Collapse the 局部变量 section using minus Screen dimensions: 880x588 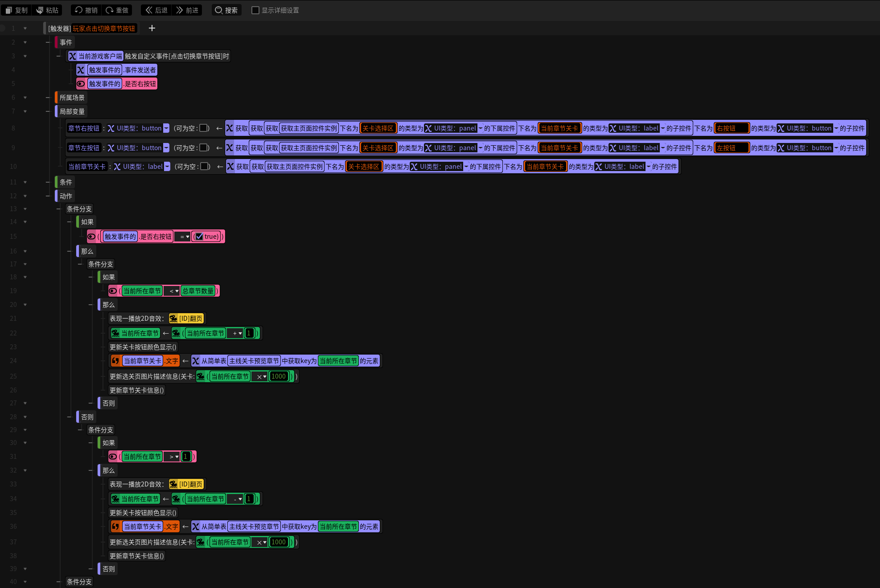click(x=48, y=111)
